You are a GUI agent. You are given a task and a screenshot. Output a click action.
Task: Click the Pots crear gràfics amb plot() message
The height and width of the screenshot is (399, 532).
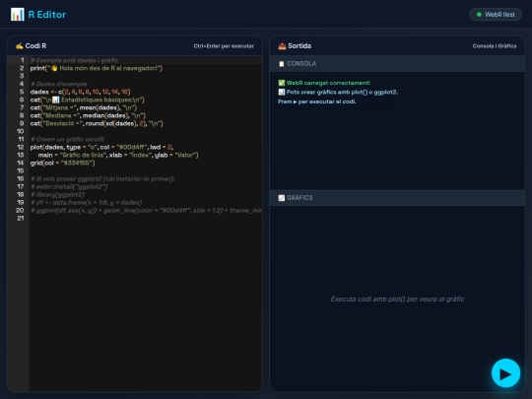(x=342, y=92)
